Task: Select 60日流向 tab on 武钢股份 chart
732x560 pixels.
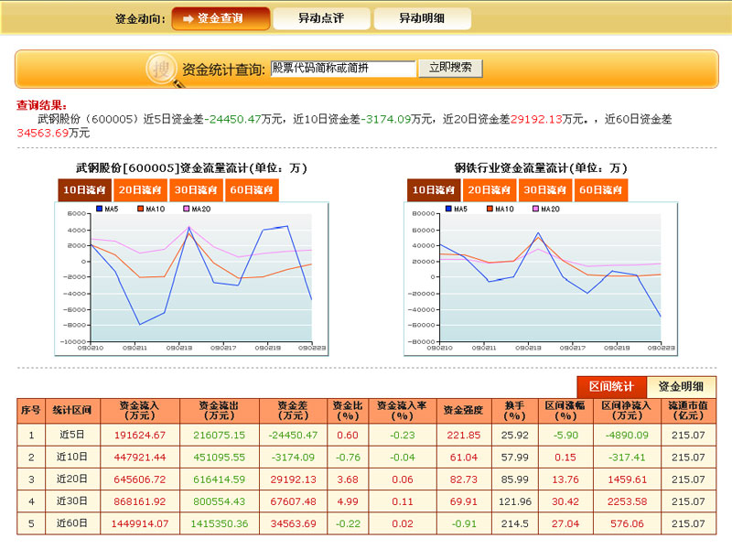Action: coord(251,190)
